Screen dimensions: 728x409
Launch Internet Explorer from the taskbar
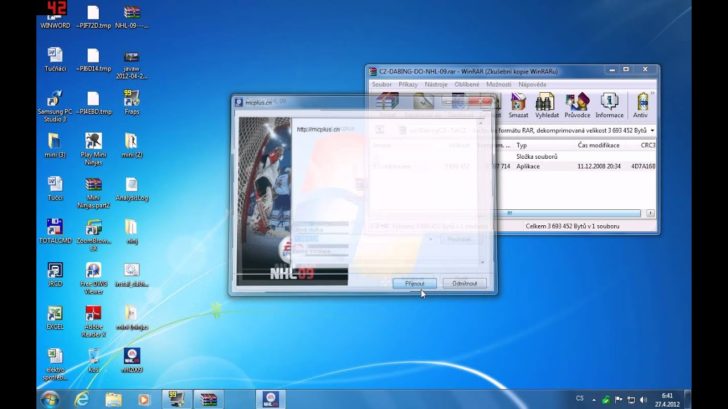82,399
